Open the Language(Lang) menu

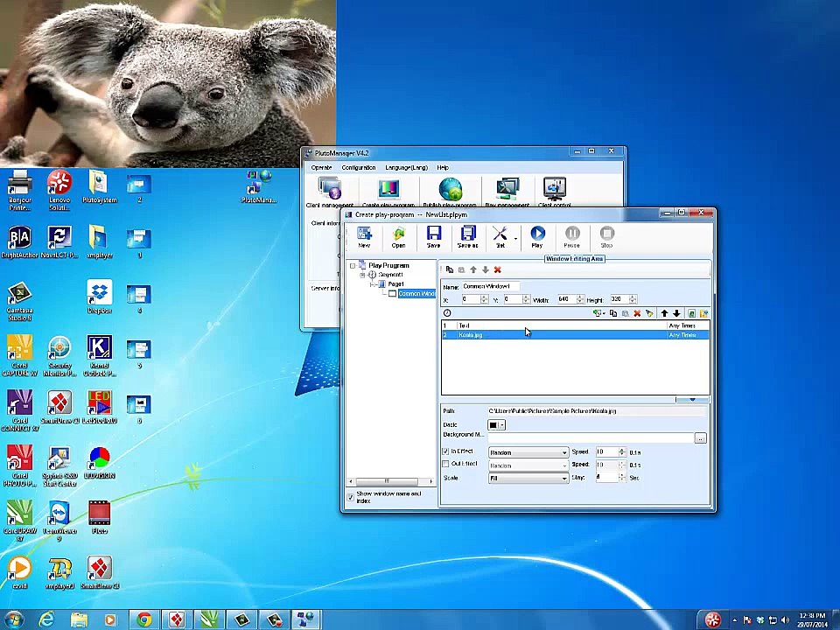pos(406,167)
